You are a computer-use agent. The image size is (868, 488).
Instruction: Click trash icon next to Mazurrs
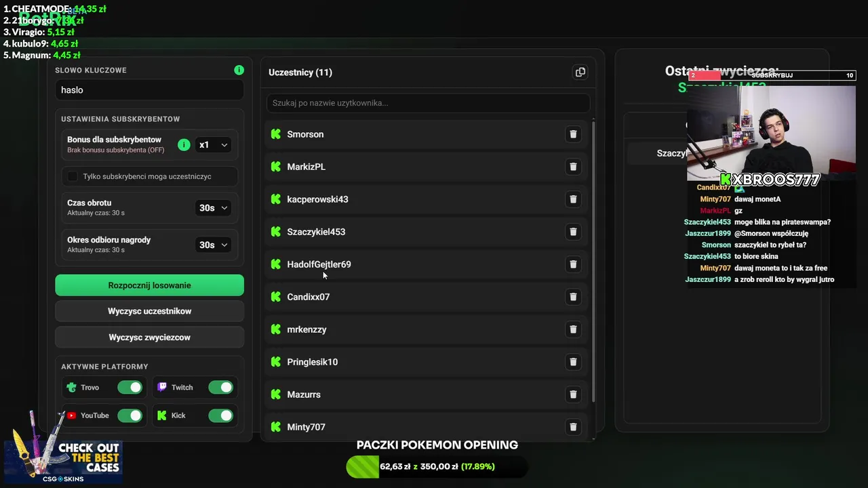click(573, 394)
